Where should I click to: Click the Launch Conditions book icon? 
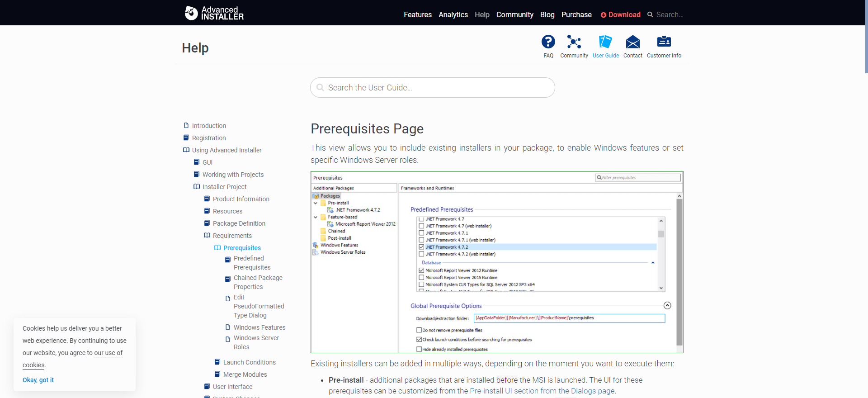click(217, 362)
